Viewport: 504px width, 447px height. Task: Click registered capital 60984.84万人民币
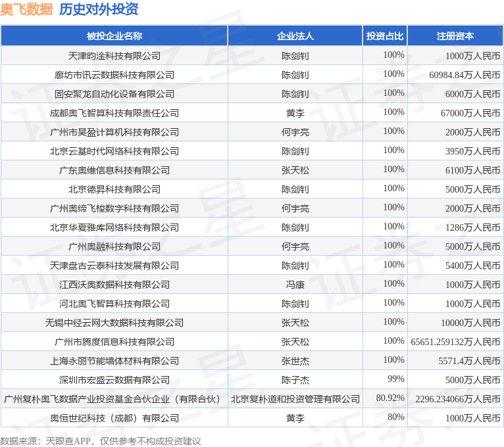465,75
